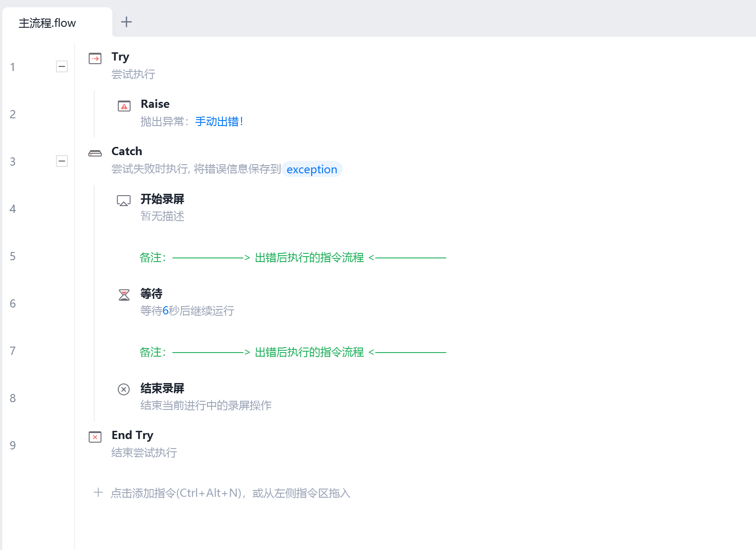Click the 手动出错! exception message link
The height and width of the screenshot is (550, 756).
(219, 121)
